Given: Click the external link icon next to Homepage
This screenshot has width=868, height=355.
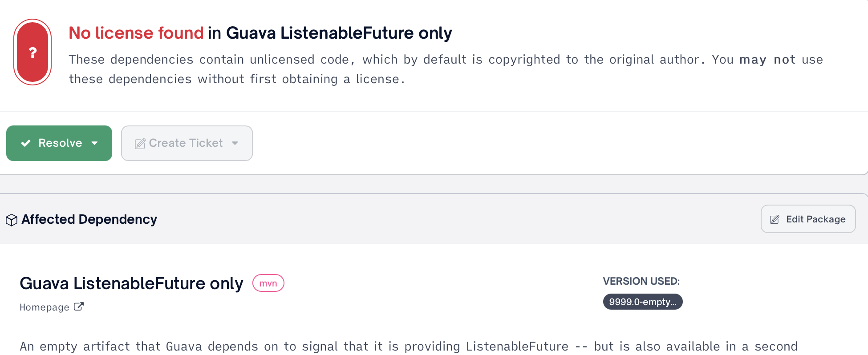Looking at the screenshot, I should 78,307.
